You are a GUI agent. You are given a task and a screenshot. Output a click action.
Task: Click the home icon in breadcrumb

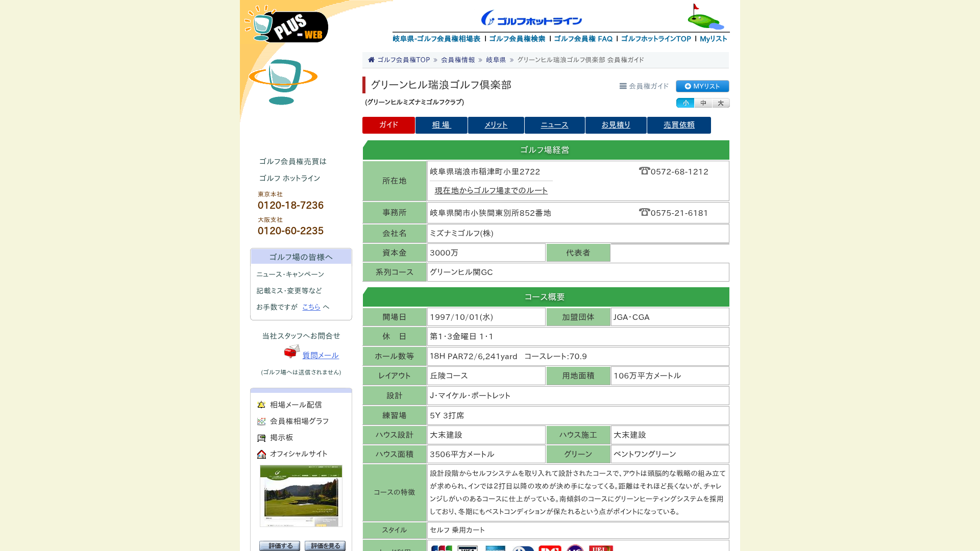coord(371,60)
